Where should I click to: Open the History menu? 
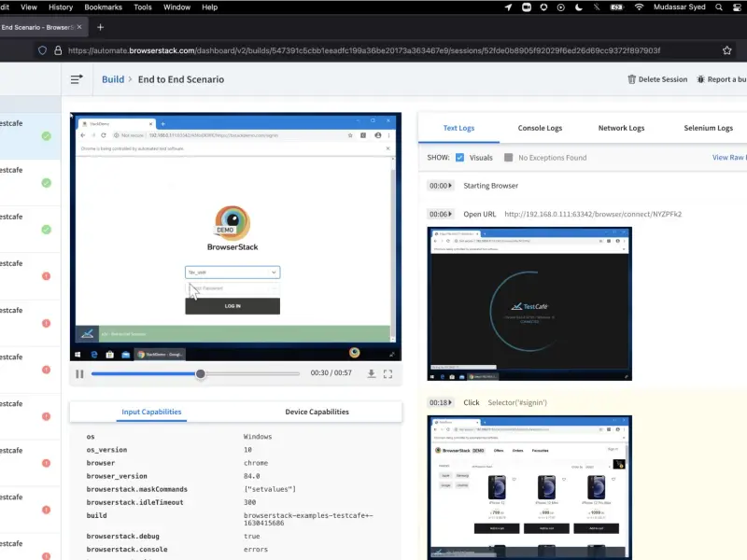click(61, 7)
